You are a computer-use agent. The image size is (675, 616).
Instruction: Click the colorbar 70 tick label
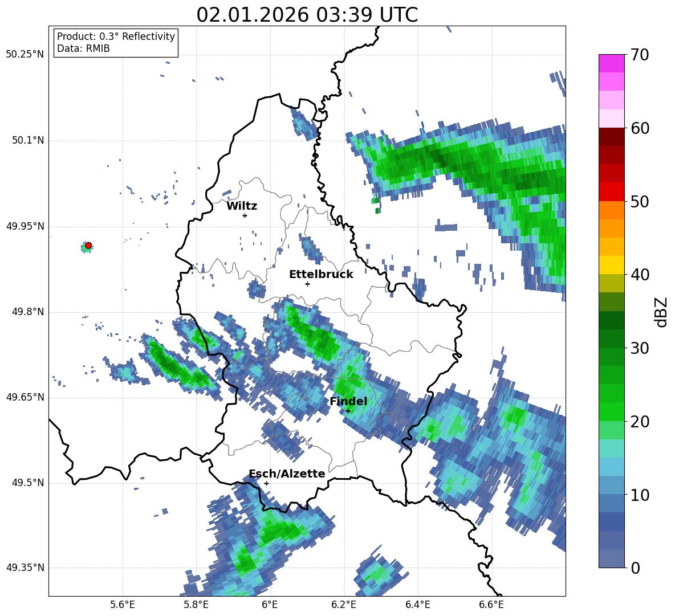click(640, 55)
